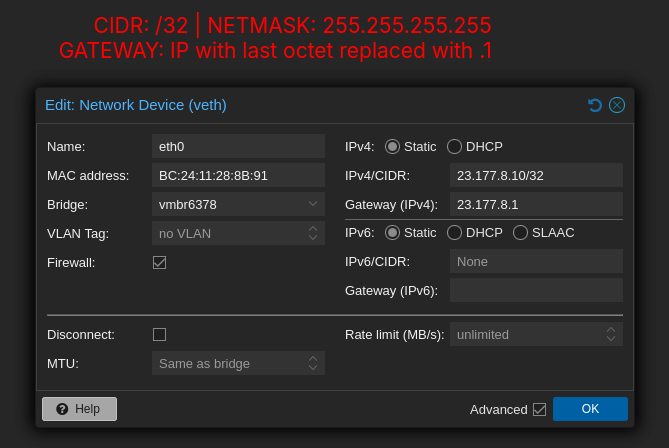Select IPv4 DHCP radio button
The height and width of the screenshot is (448, 669).
pyautogui.click(x=454, y=147)
